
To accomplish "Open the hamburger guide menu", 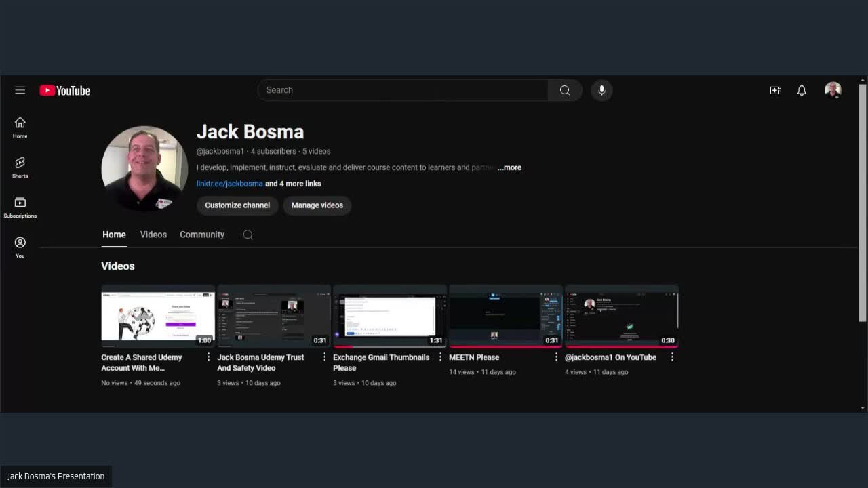I will click(x=20, y=90).
